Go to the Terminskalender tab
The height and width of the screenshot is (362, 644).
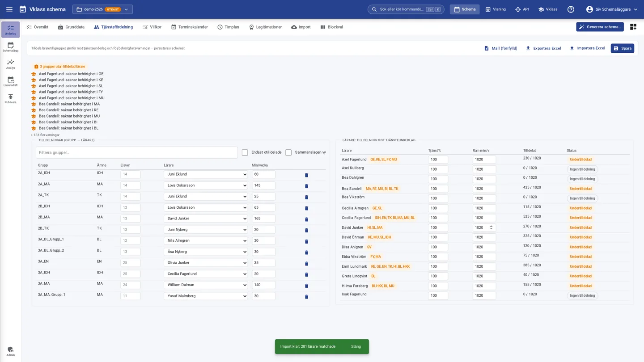190,27
